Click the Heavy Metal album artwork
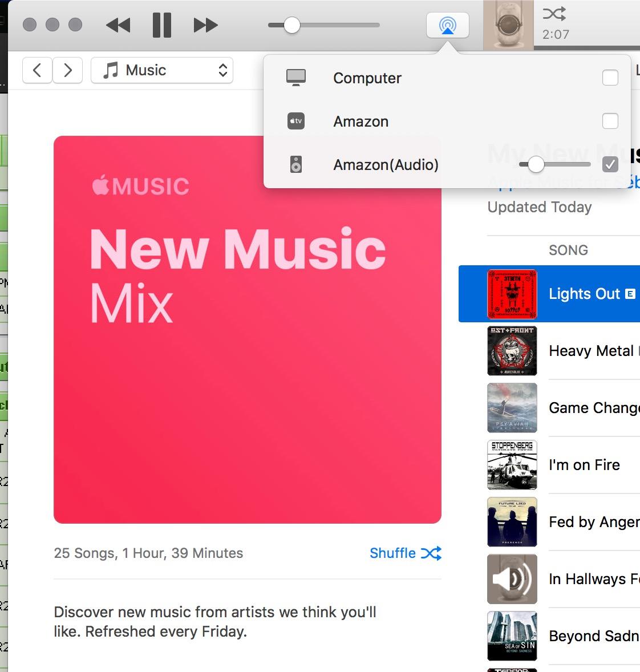This screenshot has height=672, width=640. [512, 351]
